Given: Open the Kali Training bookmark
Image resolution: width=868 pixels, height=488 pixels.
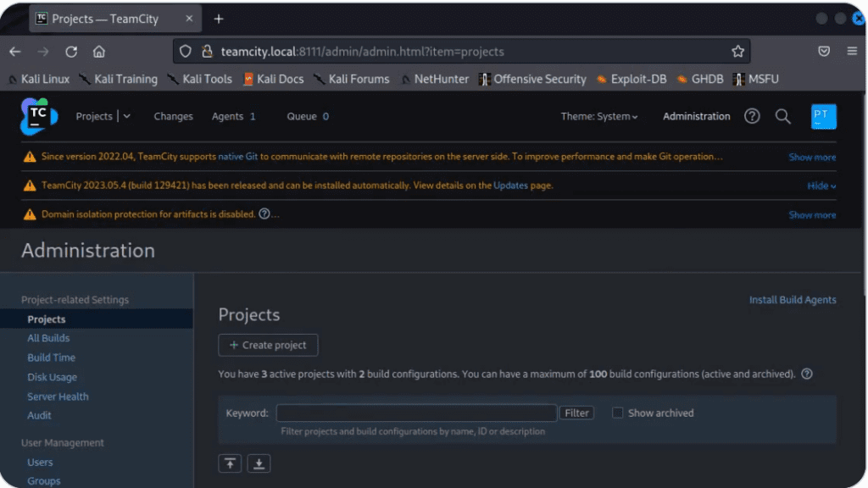Looking at the screenshot, I should (119, 79).
